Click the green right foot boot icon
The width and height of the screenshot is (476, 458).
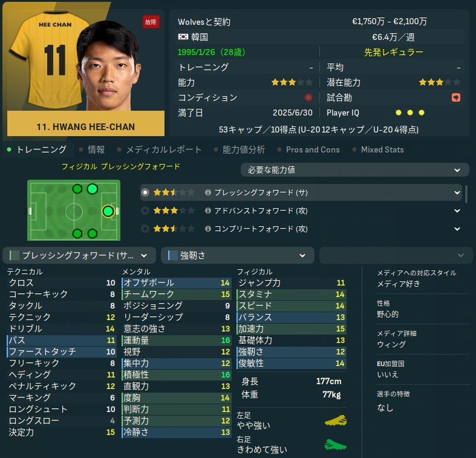336,445
